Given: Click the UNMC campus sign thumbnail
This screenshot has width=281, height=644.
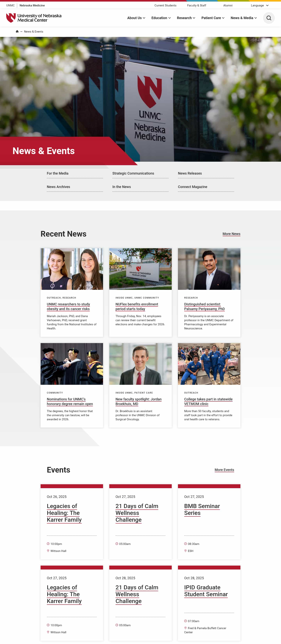Looking at the screenshot, I should pos(140,269).
